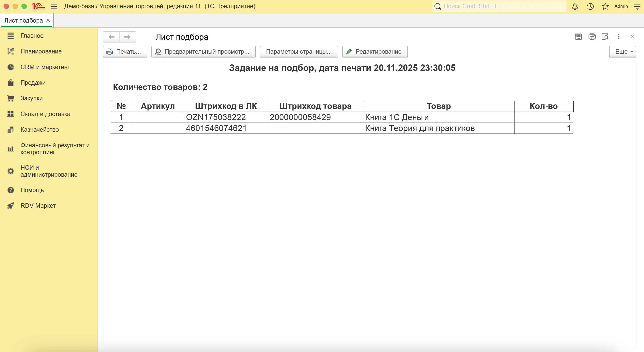This screenshot has height=352, width=644.
Task: Open the three-dot vertical menu
Action: [x=619, y=37]
